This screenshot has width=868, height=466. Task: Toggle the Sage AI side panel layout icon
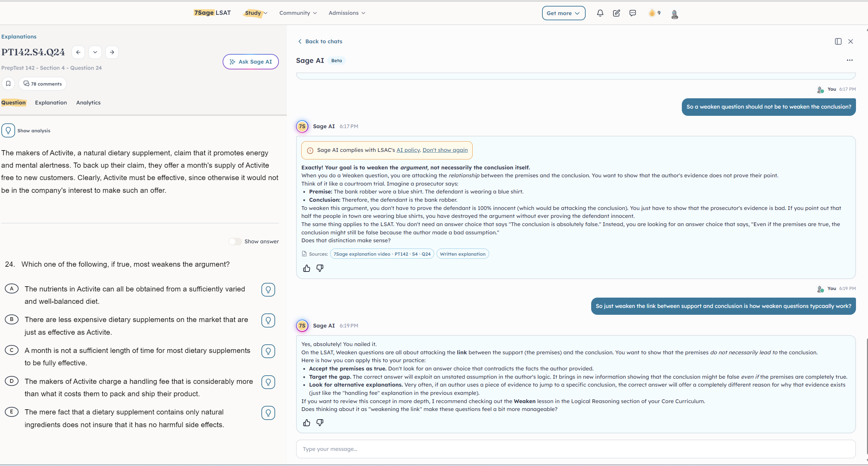(838, 41)
